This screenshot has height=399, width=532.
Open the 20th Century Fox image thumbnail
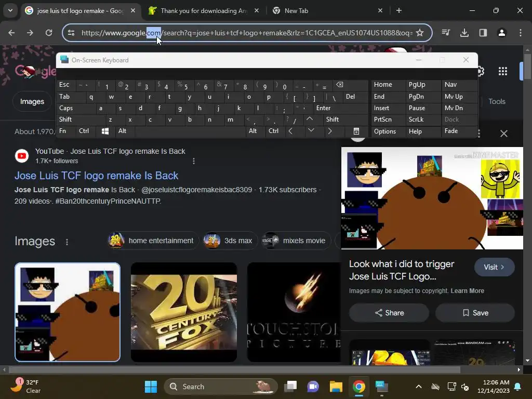point(184,312)
